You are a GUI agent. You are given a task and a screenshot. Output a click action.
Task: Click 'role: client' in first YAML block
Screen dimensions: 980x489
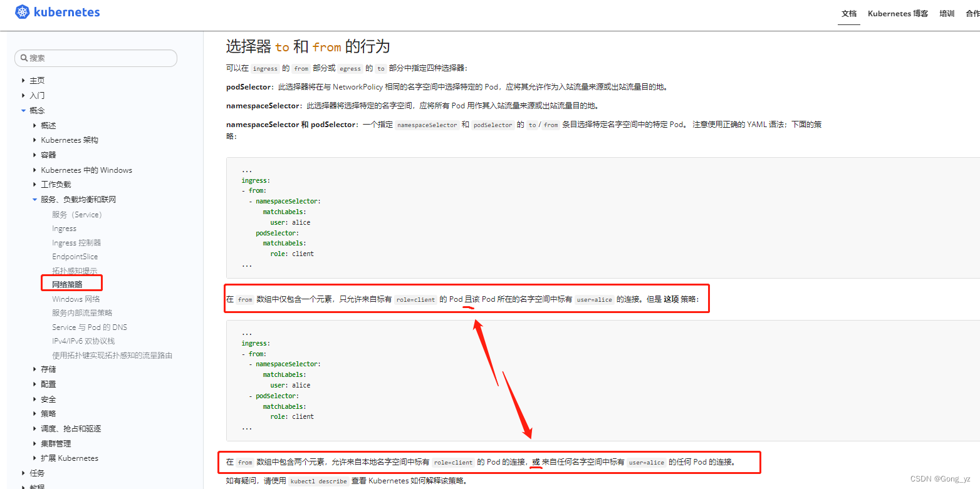pyautogui.click(x=292, y=254)
